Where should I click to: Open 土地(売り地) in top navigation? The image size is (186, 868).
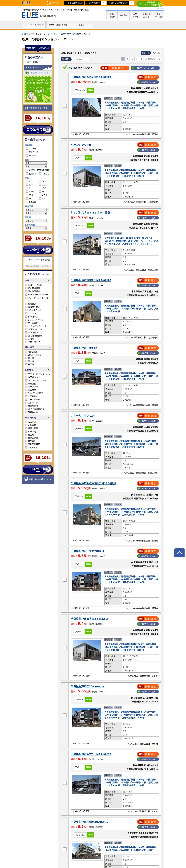pos(135,15)
